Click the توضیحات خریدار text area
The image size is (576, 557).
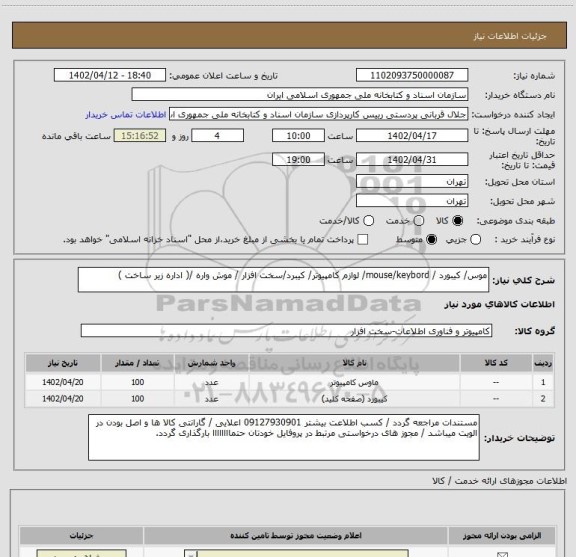[x=284, y=437]
